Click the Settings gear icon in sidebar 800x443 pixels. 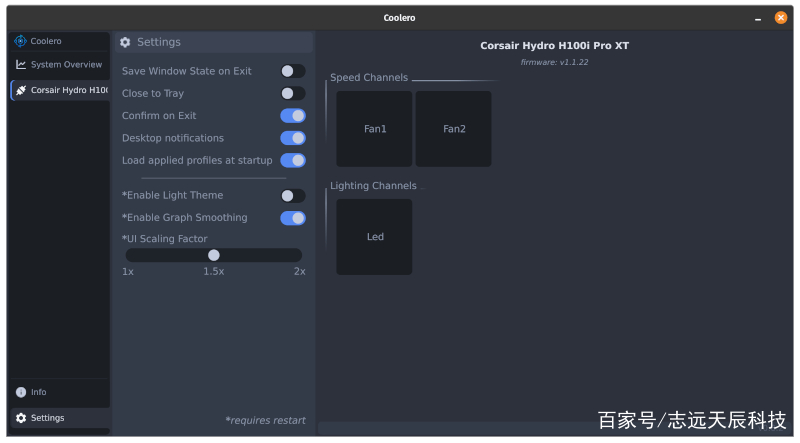point(21,418)
